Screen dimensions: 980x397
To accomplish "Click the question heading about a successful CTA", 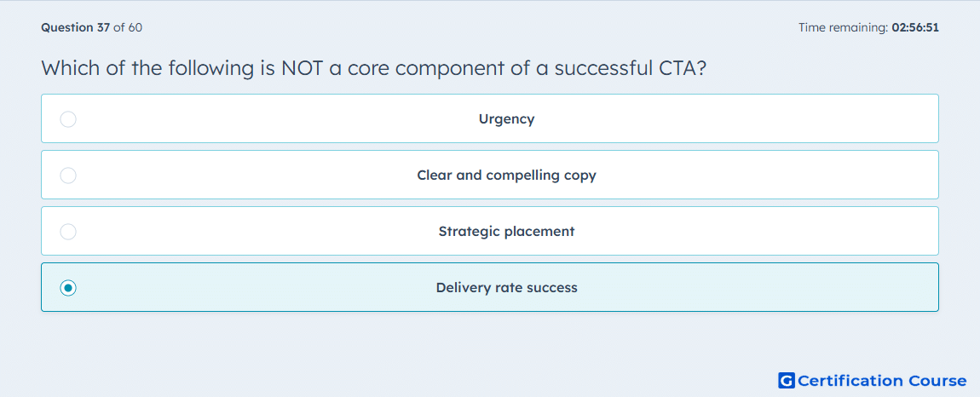I will point(374,67).
